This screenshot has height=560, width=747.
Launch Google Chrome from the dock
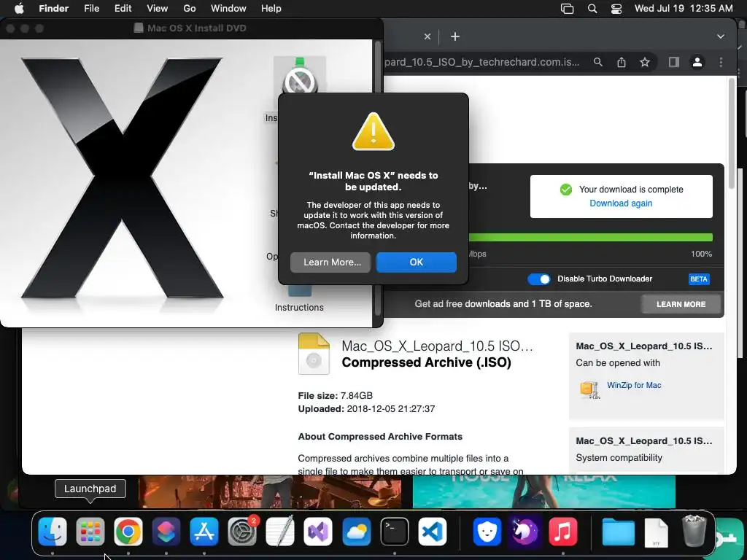pos(128,532)
